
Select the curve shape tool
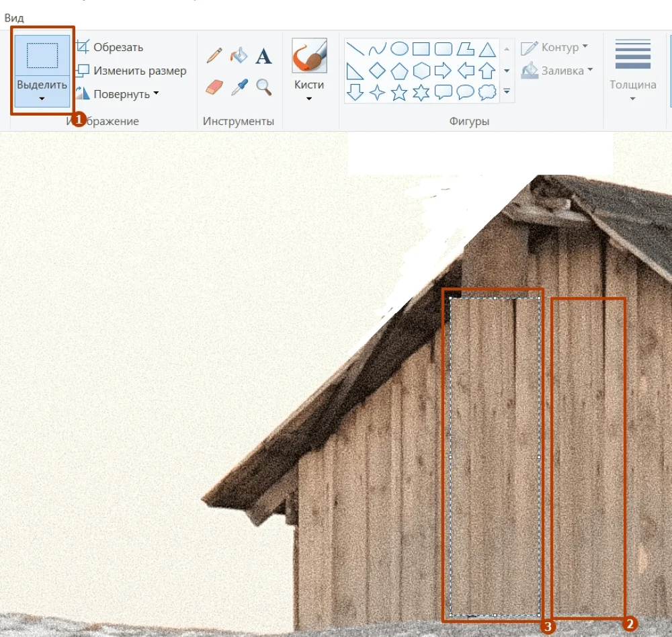[x=378, y=49]
